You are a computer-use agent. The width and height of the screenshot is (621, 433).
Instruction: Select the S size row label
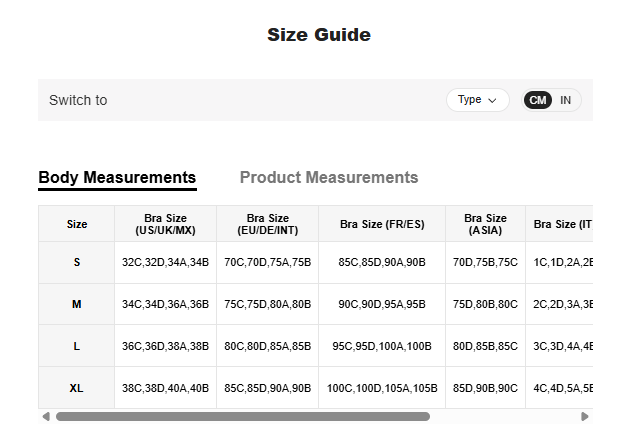[77, 262]
